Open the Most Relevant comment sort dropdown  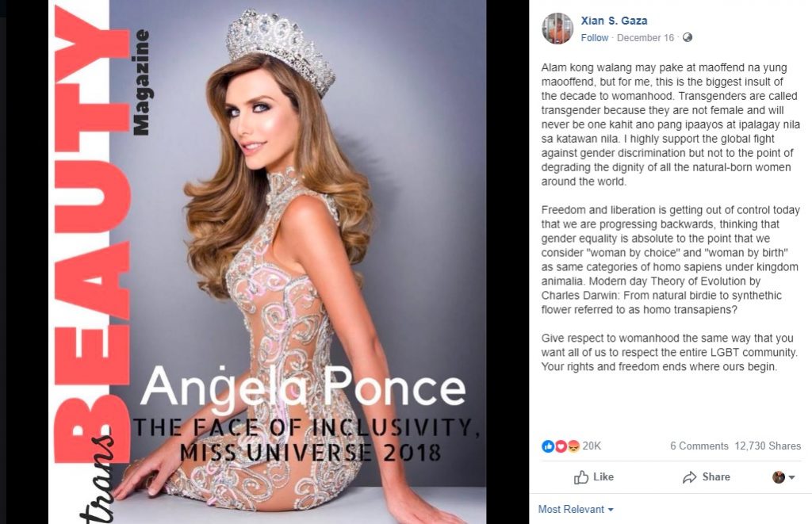click(576, 510)
